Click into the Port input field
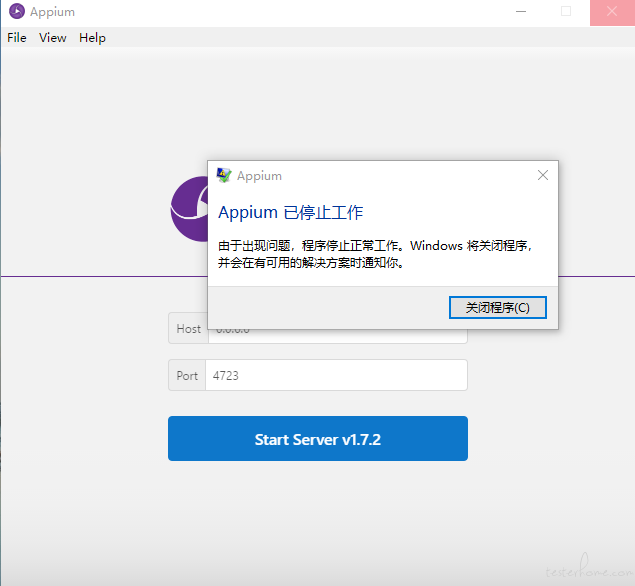 (x=336, y=375)
